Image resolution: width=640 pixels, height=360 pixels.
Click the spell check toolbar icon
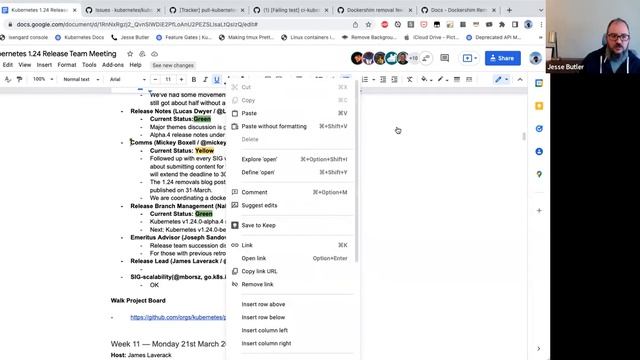(8, 80)
